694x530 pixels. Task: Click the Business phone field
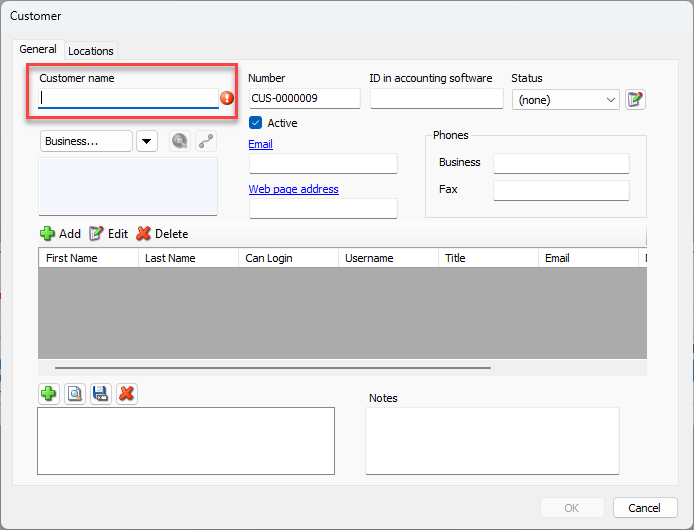tap(561, 163)
